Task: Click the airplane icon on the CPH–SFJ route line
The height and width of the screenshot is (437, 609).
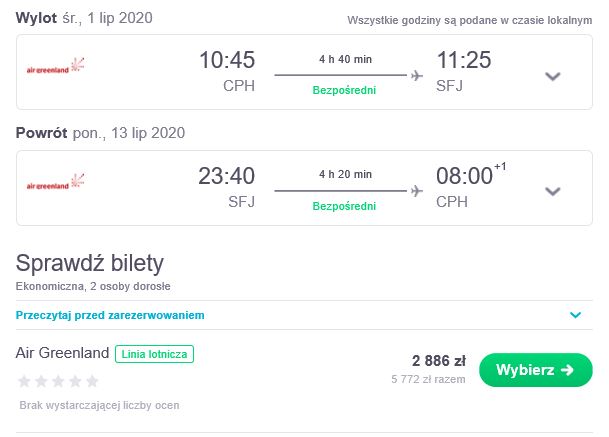Action: 417,75
